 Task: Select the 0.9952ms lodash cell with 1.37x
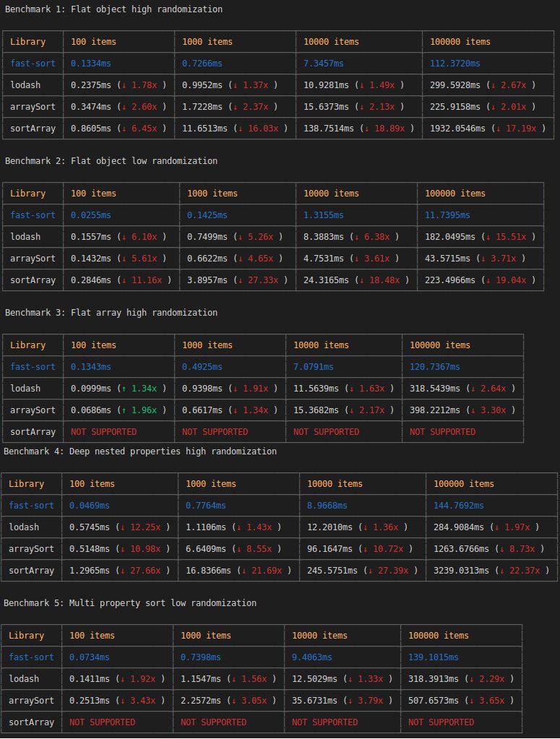tap(230, 85)
